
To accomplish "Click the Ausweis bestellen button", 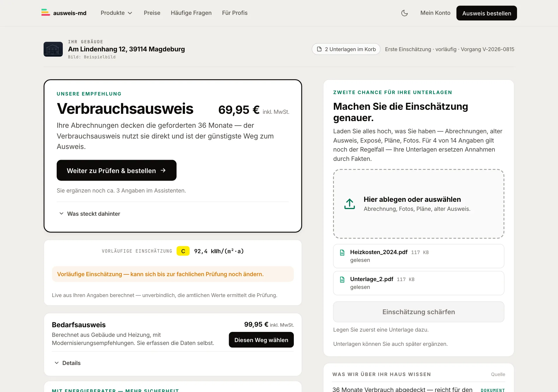I will 487,13.
